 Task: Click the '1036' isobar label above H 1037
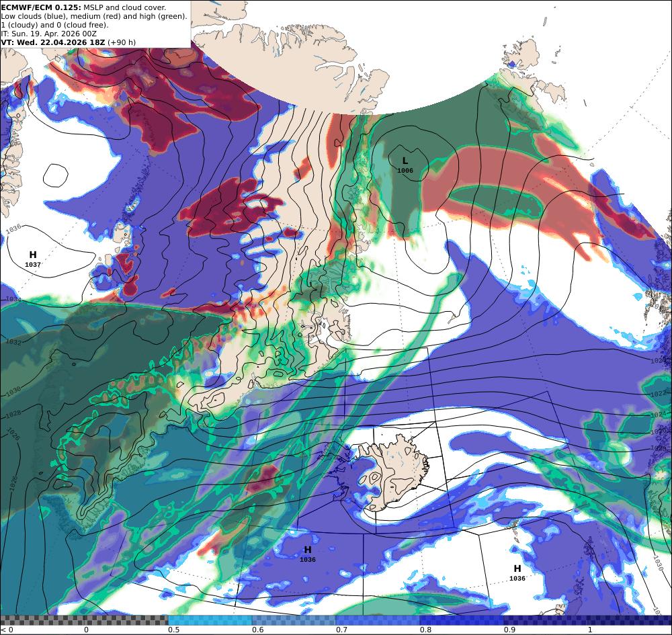pyautogui.click(x=13, y=229)
